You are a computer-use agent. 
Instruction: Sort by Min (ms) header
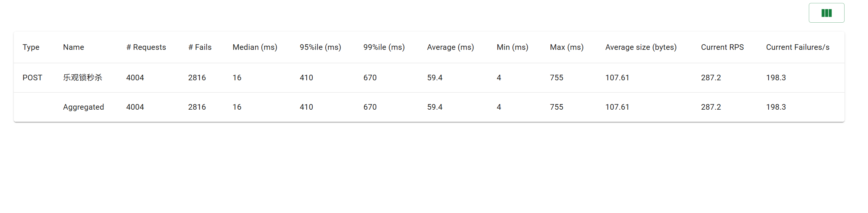(513, 47)
